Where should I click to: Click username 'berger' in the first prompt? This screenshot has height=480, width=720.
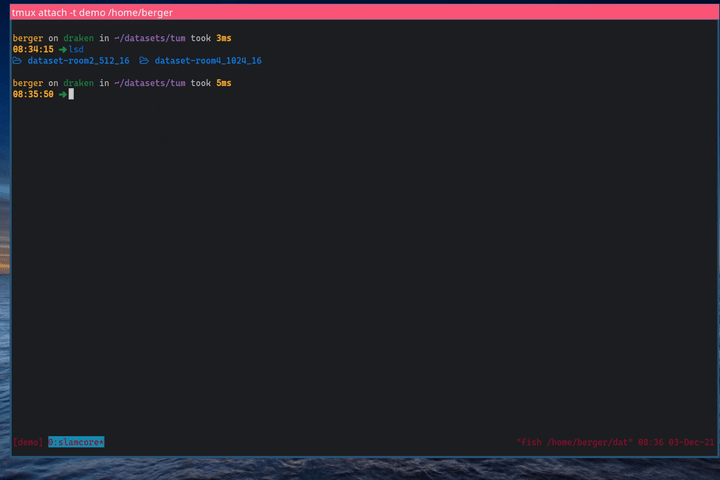point(28,38)
